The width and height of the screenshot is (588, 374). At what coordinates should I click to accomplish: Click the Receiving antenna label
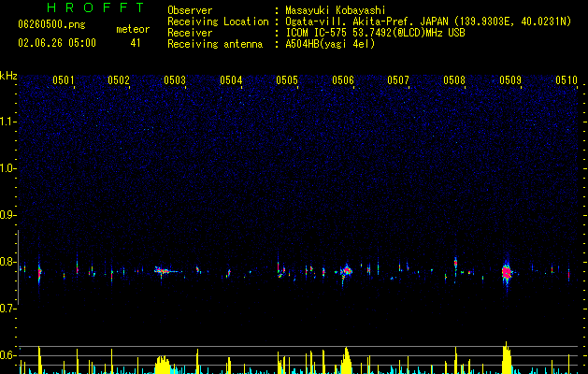(215, 44)
